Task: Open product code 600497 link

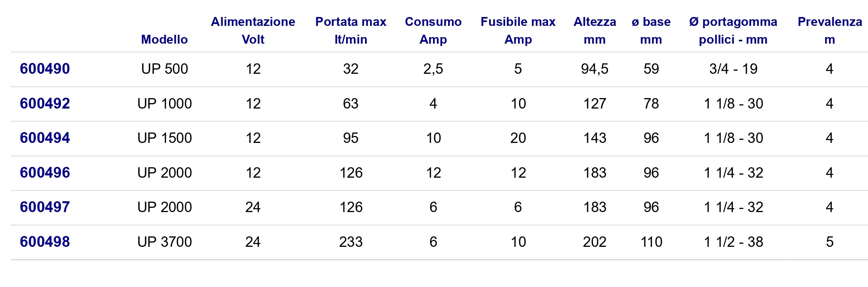Action: (45, 207)
